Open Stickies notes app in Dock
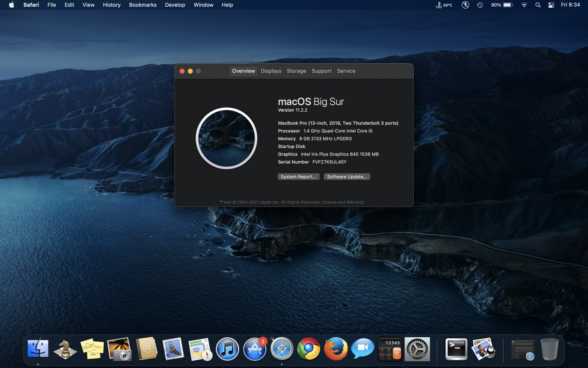 (x=92, y=349)
